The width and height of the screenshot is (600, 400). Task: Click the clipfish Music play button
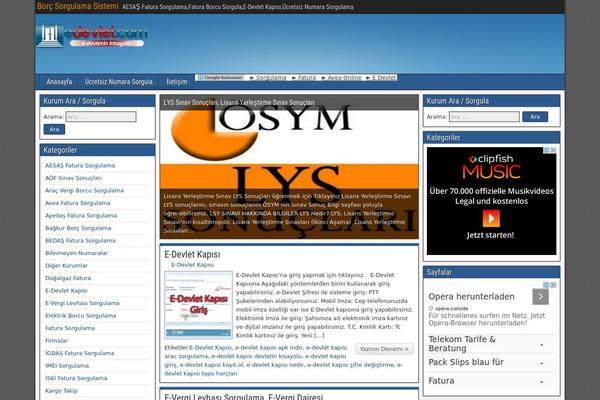(491, 219)
